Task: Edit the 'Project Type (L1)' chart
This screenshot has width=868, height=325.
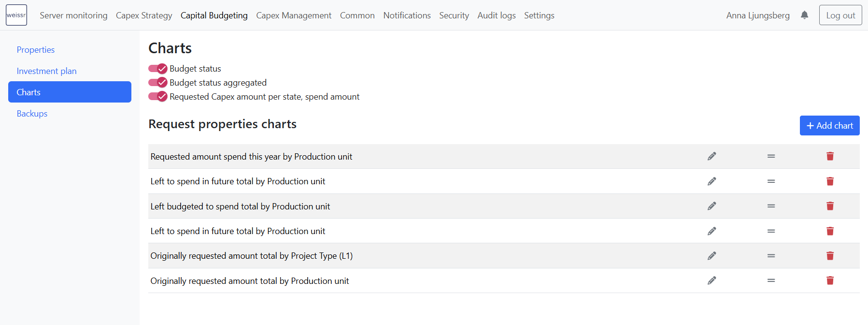Action: click(711, 256)
